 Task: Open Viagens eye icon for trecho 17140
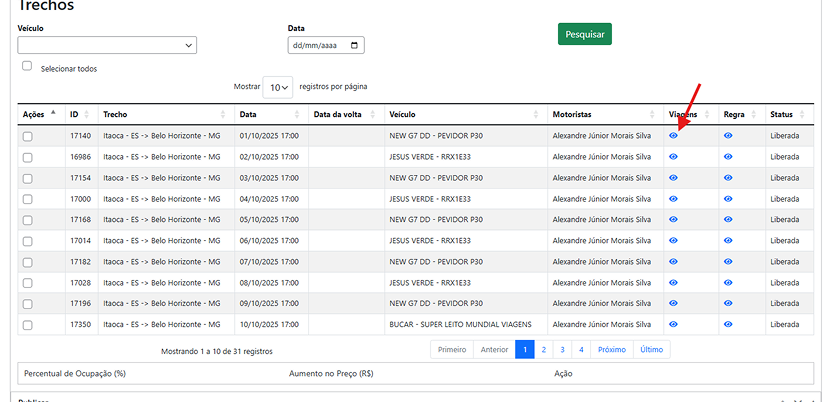[673, 135]
